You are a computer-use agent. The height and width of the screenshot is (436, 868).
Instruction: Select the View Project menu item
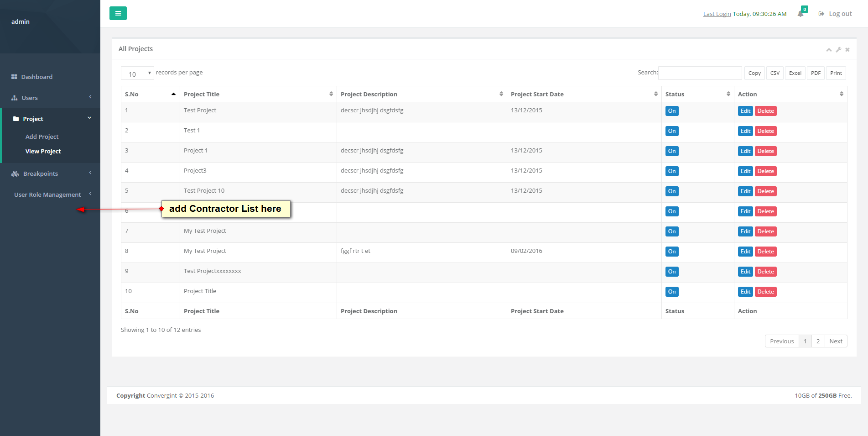tap(43, 151)
